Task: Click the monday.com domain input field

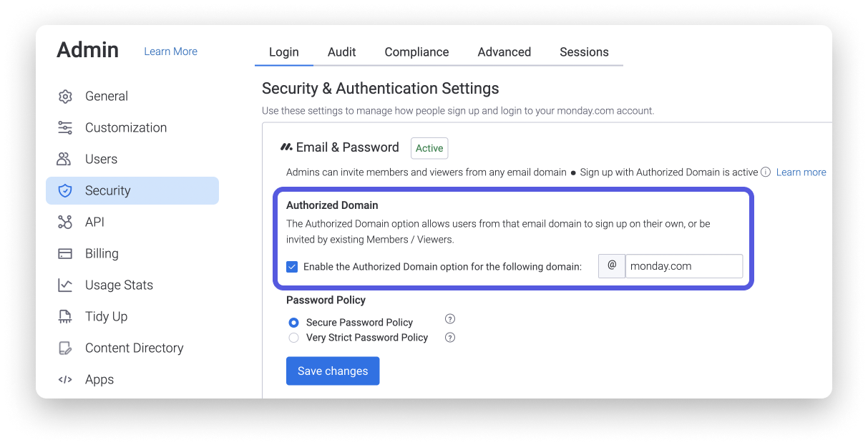Action: tap(683, 265)
